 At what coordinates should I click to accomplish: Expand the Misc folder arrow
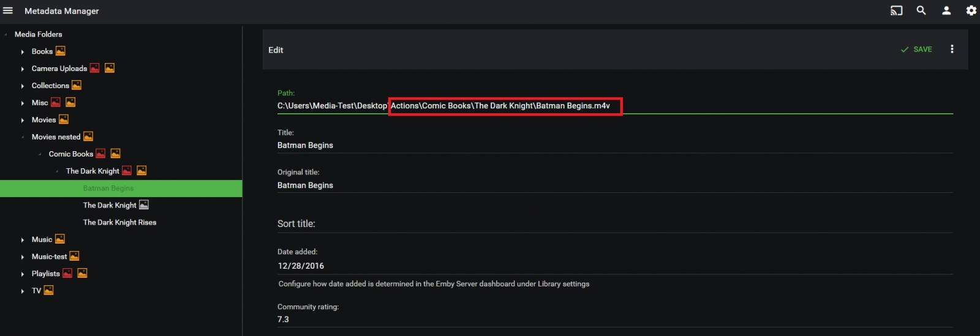pyautogui.click(x=23, y=103)
